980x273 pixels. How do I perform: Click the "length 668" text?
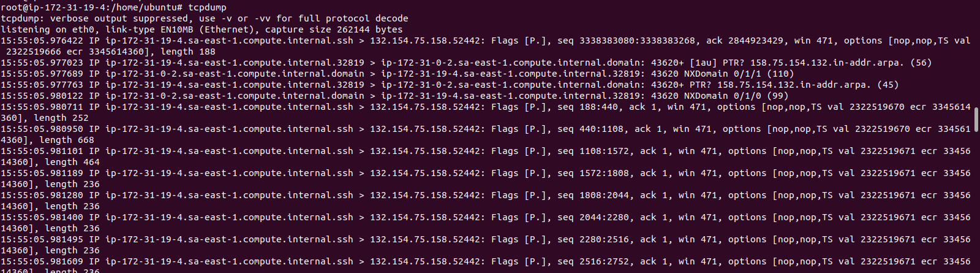(x=67, y=140)
